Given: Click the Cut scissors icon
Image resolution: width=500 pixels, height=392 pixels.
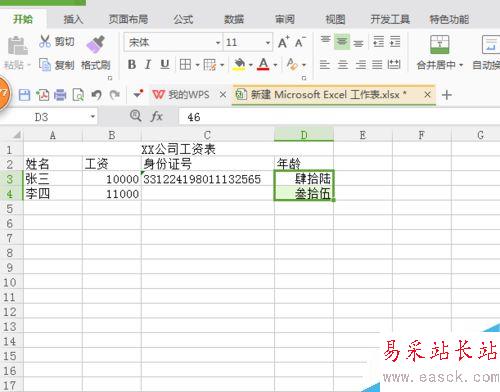Looking at the screenshot, I should click(44, 41).
